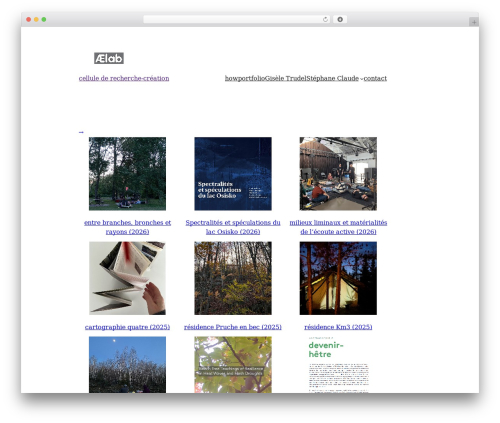The width and height of the screenshot is (500, 423).
Task: Click the 'devenir-hêtre' document thumbnail
Action: [x=338, y=365]
